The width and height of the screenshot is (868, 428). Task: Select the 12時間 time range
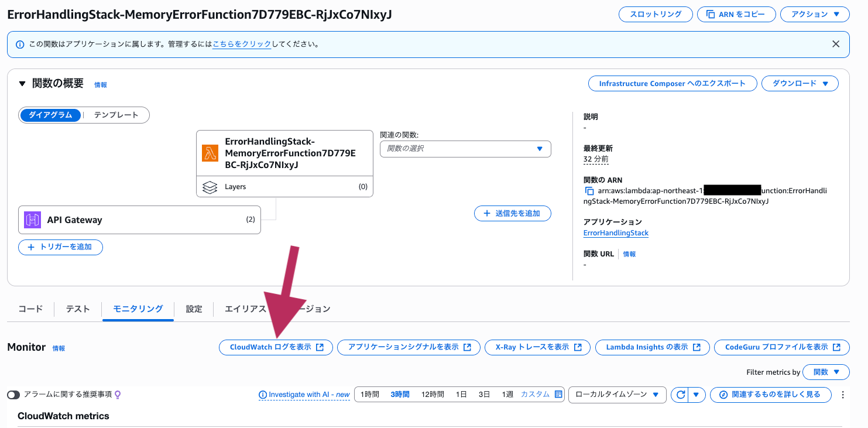[x=433, y=395]
